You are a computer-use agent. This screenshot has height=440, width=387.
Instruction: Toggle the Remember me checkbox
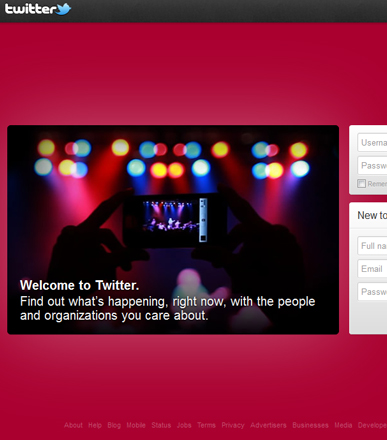tap(361, 184)
